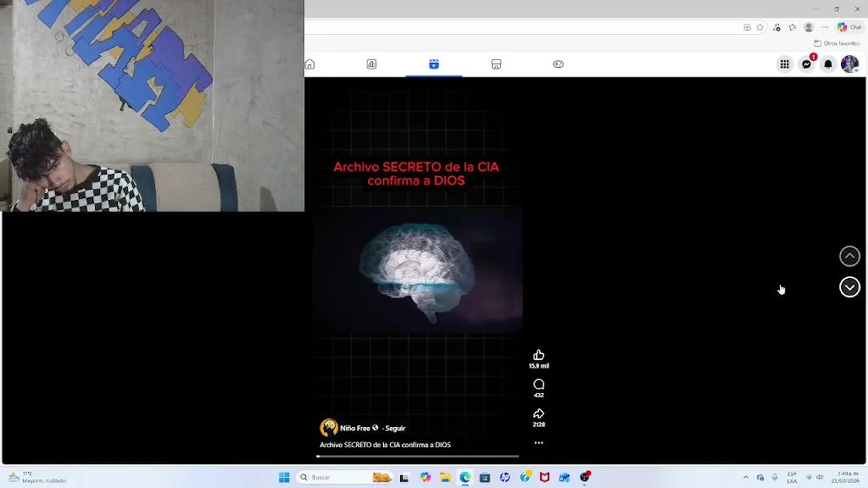Open Edge toolbar icon left of favorites list
This screenshot has width=868, height=488.
[776, 28]
